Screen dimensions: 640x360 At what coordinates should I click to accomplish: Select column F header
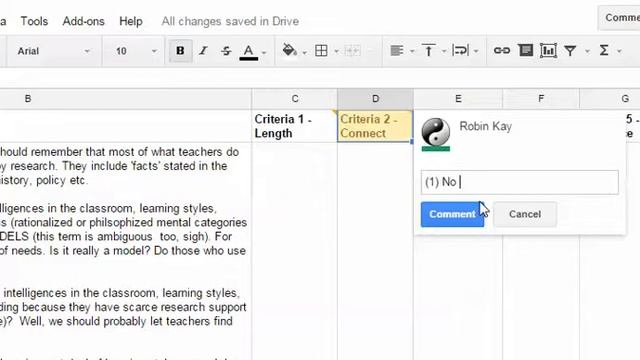coord(541,99)
